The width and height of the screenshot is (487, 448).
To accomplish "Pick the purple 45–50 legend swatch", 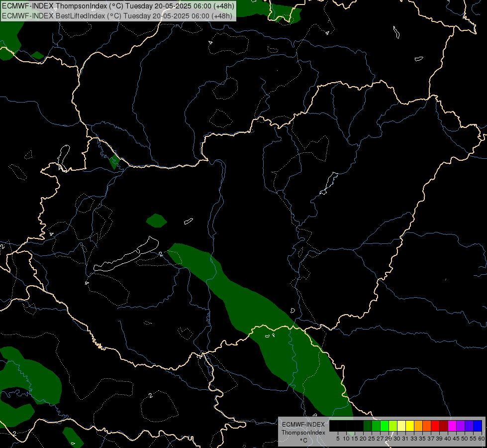I will coord(461,426).
